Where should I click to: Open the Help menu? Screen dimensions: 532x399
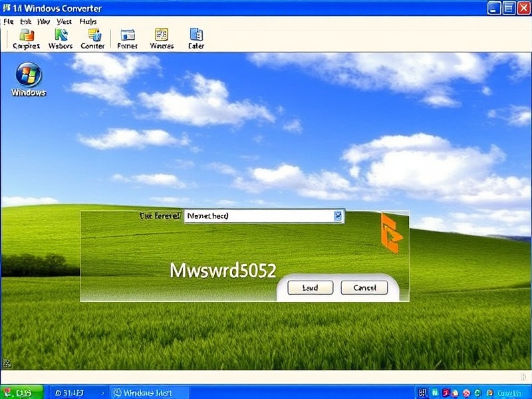(x=88, y=21)
